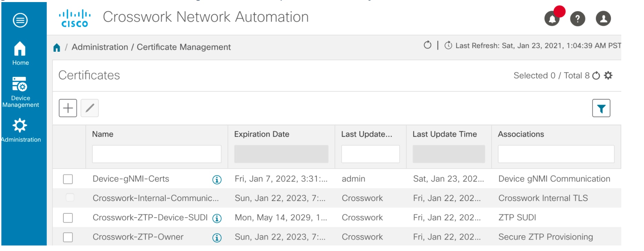
Task: Select the Device-gNMI-Certs checkbox
Action: tap(68, 179)
